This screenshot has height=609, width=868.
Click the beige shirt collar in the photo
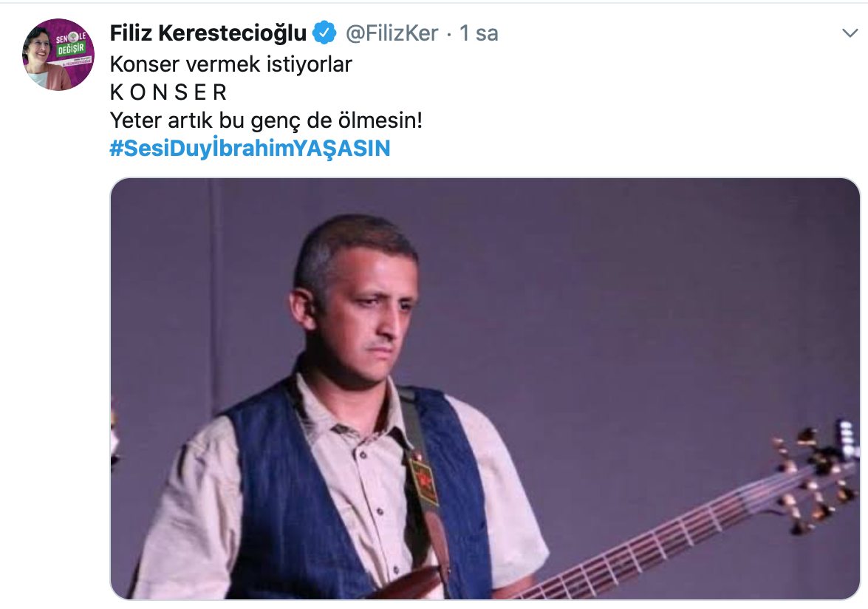click(340, 410)
